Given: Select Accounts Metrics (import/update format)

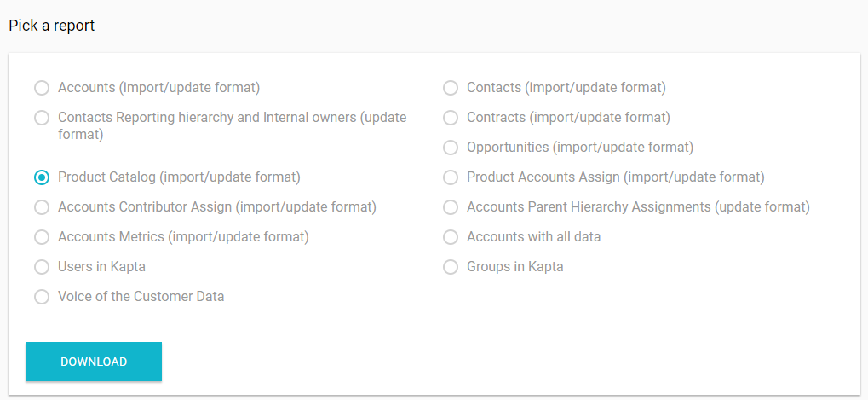Looking at the screenshot, I should tap(42, 237).
